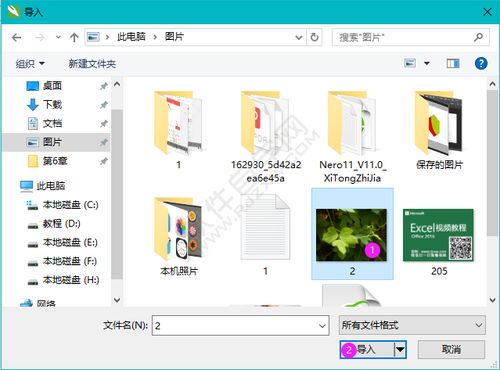Open 本地磁盘 (C:) drive
Viewport: 500px width, 370px height.
70,205
